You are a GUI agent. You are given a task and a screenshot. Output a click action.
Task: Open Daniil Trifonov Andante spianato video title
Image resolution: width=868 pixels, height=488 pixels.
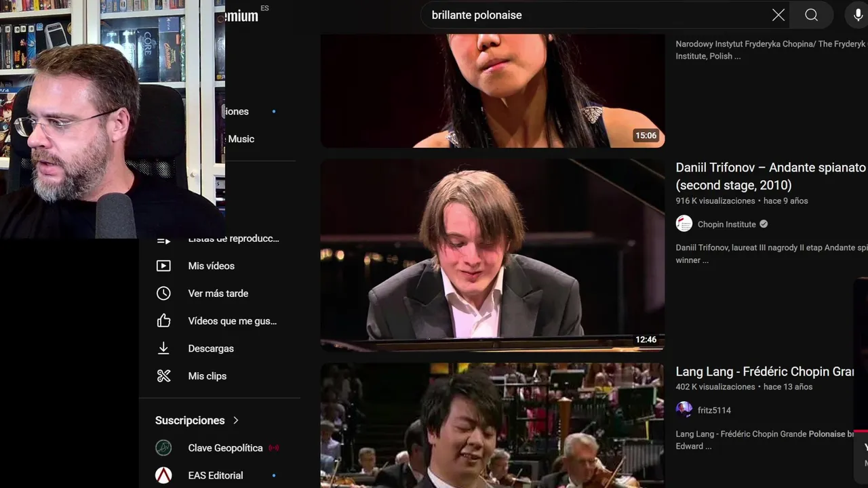click(772, 176)
